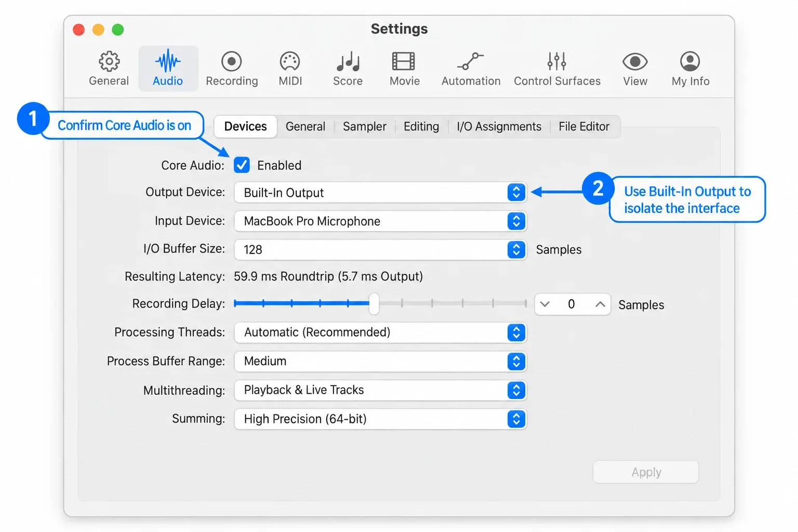Uncheck the Core Audio Enabled checkbox

pos(242,165)
